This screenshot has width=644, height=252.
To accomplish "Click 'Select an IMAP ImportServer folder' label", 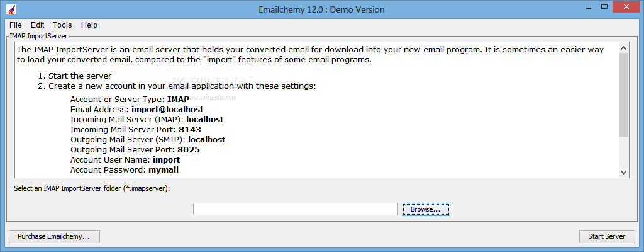I will 92,188.
